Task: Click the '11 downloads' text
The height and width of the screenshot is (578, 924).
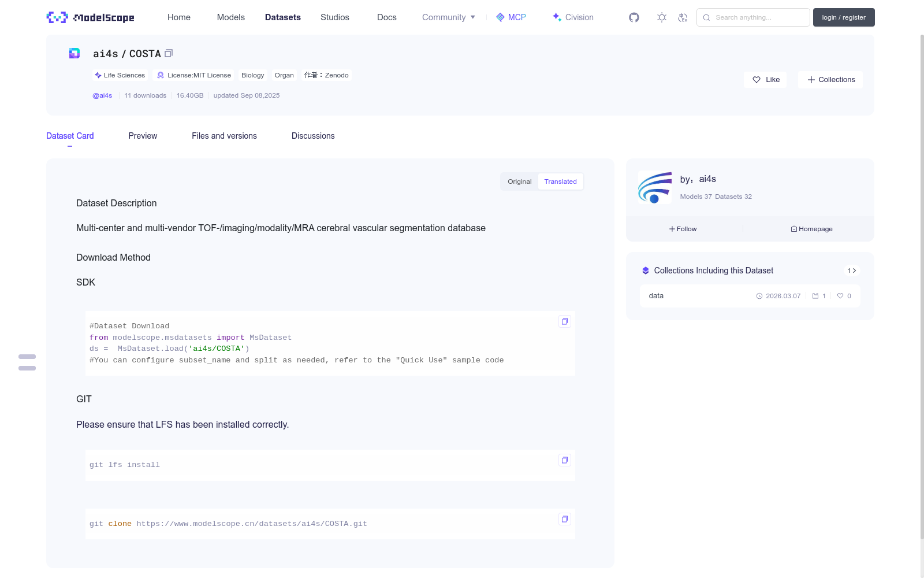Action: [x=146, y=95]
